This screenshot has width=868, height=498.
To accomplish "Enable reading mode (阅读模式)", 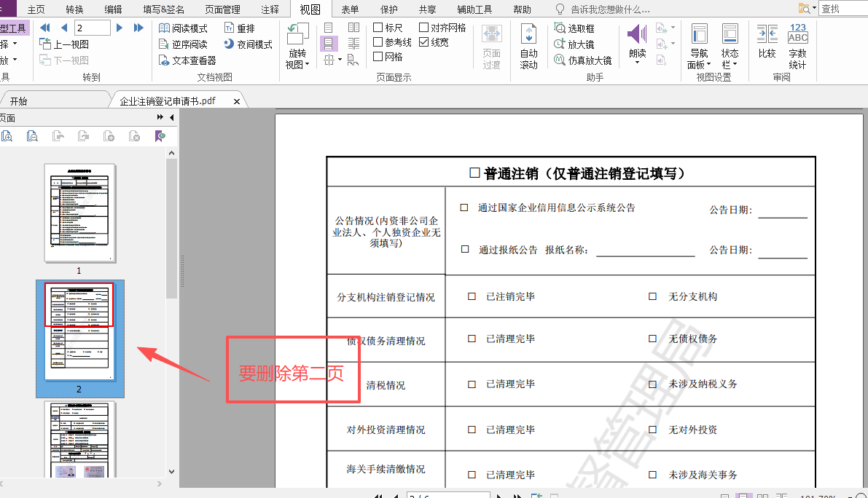I will [x=183, y=28].
